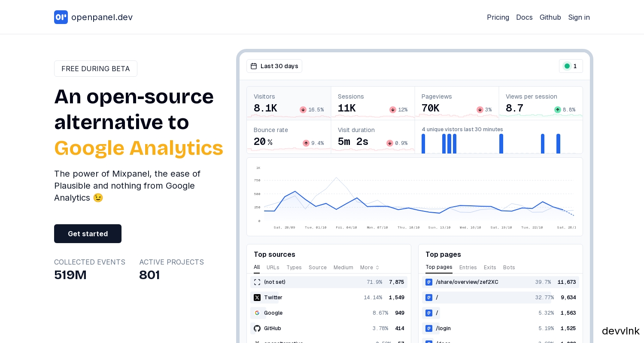Open the Docs link
Image resolution: width=644 pixels, height=343 pixels.
pyautogui.click(x=524, y=17)
